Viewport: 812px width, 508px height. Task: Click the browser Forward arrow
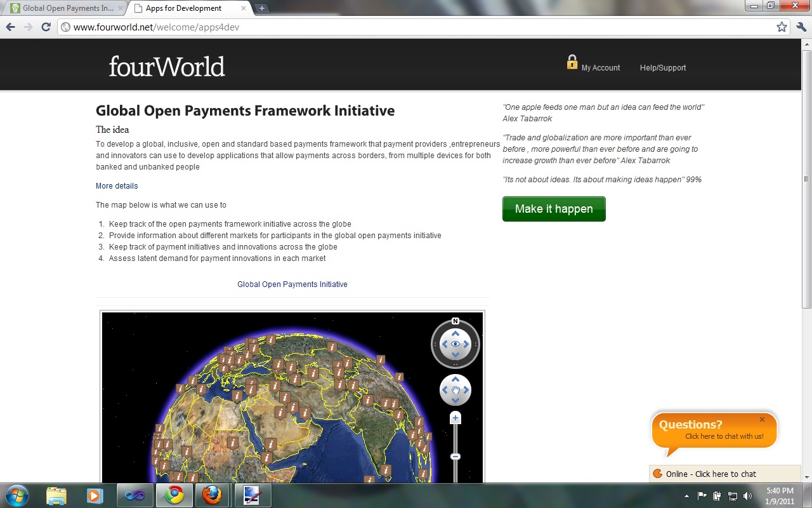tap(28, 27)
